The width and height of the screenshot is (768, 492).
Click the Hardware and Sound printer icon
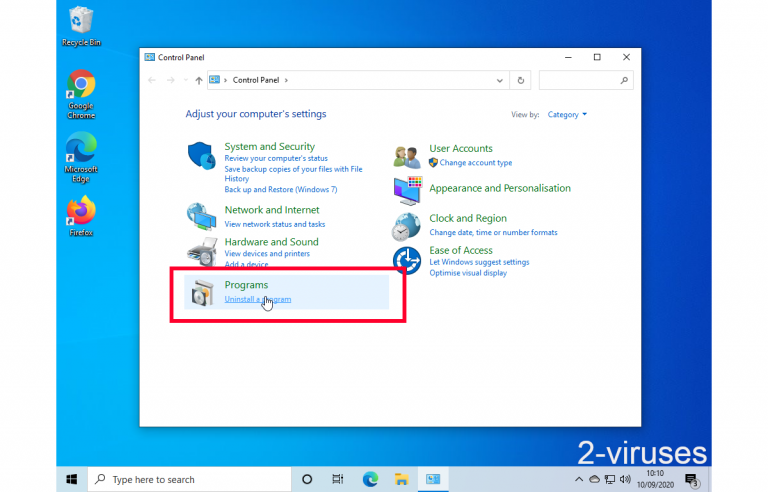point(202,250)
